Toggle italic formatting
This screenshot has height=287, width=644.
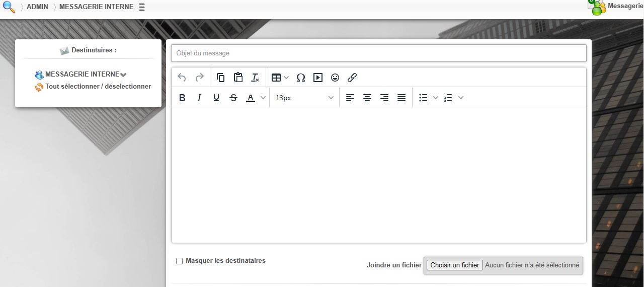(199, 98)
